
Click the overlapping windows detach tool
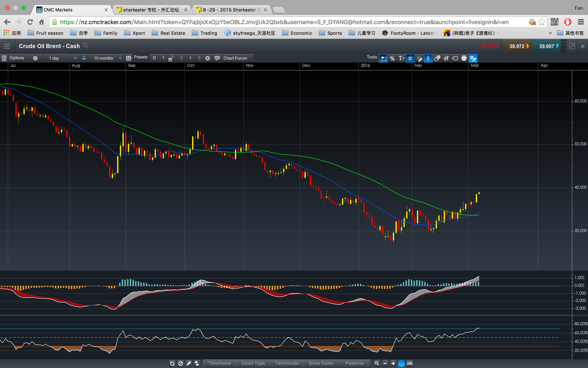tap(437, 58)
